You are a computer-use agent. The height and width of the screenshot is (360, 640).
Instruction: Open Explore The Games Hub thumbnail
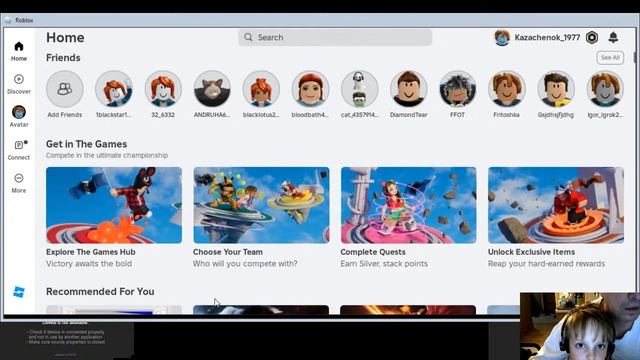click(x=114, y=205)
